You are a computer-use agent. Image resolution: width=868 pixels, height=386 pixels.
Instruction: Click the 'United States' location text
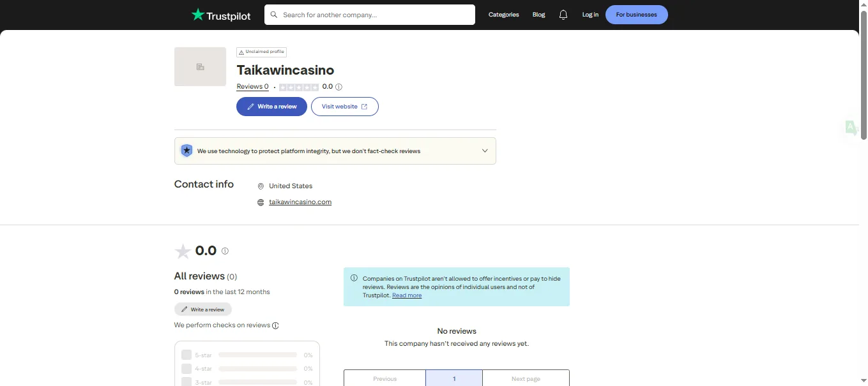(291, 186)
